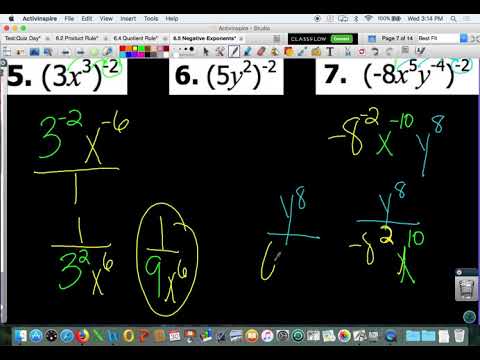Select the Fill bucket tool
Image resolution: width=480 pixels, height=360 pixels.
click(x=275, y=52)
